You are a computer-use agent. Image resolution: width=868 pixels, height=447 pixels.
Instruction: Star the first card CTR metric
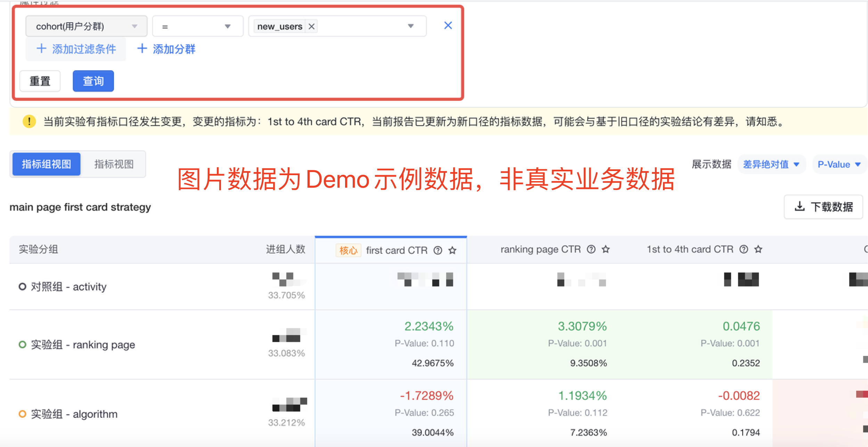(452, 250)
